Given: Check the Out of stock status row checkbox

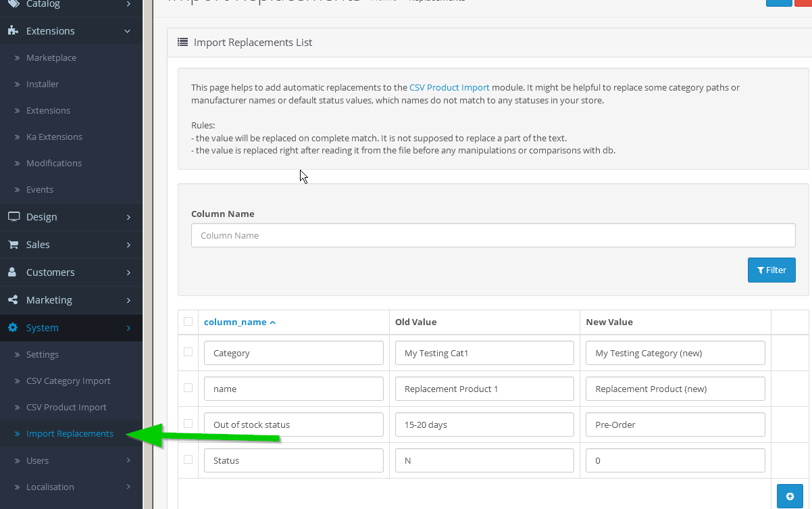Looking at the screenshot, I should [x=188, y=424].
